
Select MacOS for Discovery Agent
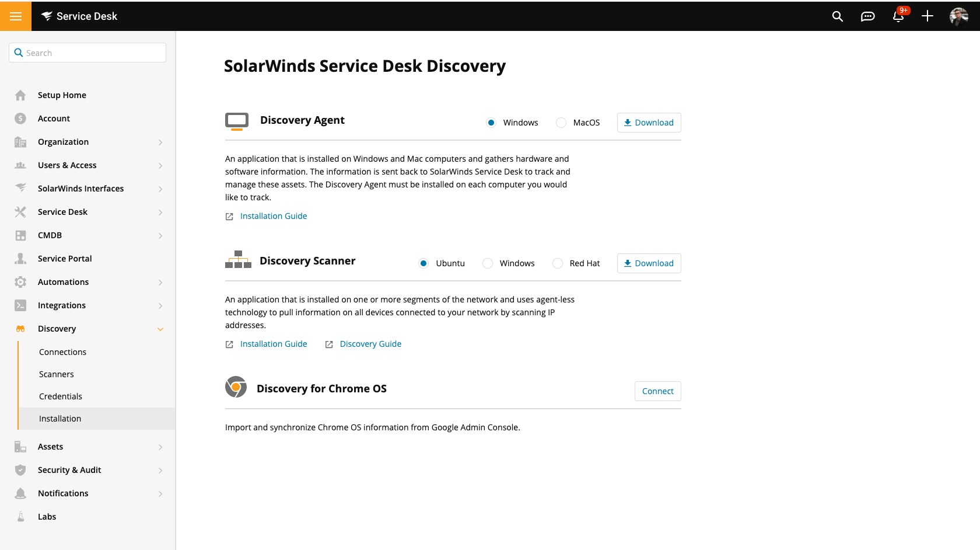point(561,123)
